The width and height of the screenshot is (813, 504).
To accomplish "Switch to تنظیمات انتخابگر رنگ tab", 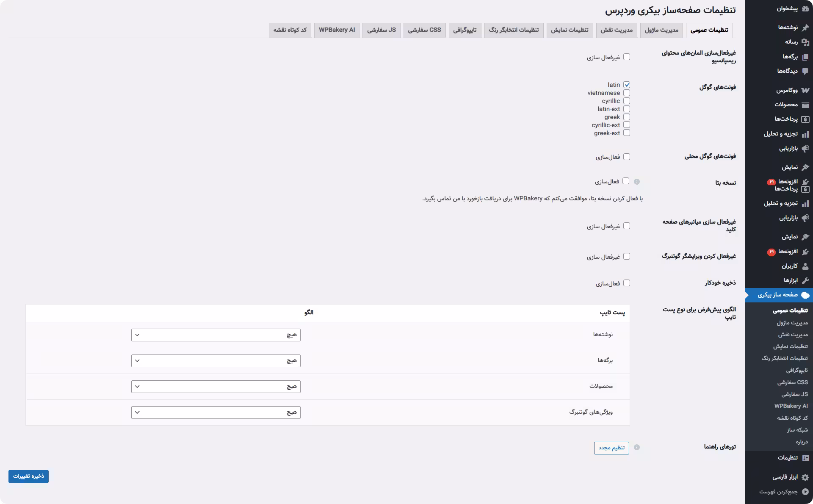I will 514,30.
